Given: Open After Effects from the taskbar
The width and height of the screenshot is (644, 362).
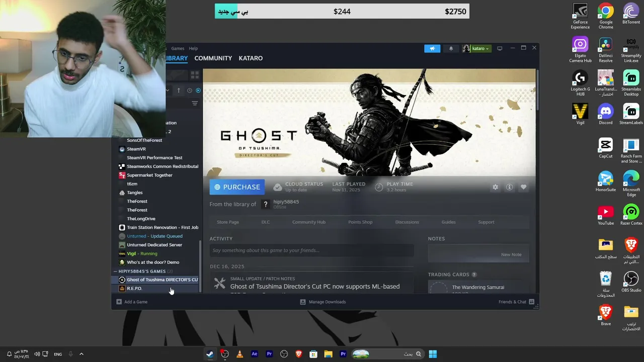Looking at the screenshot, I should click(x=254, y=354).
